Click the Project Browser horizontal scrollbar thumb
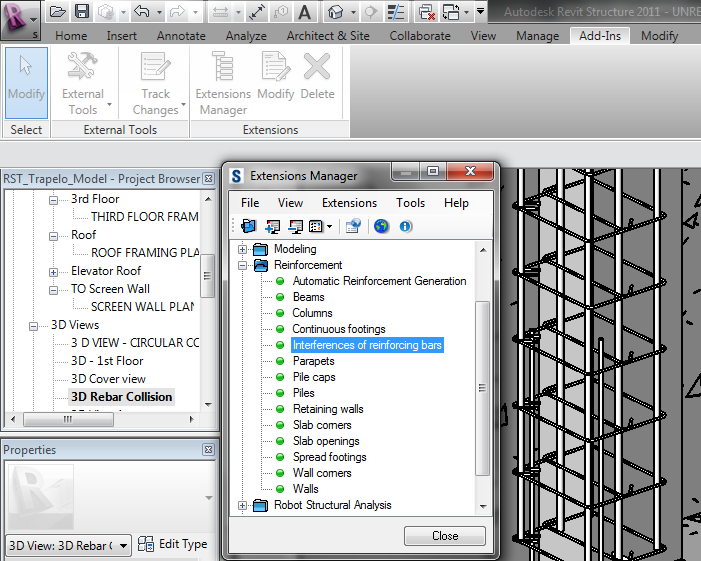Image resolution: width=701 pixels, height=561 pixels. [x=68, y=419]
